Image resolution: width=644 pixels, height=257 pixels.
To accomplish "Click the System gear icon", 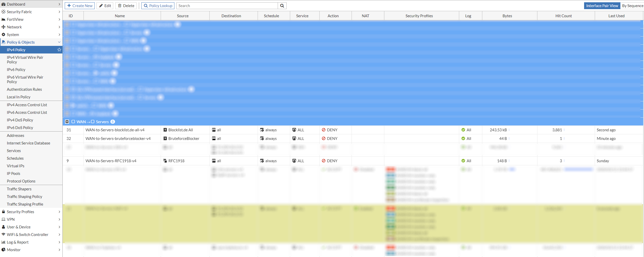I will coord(4,35).
